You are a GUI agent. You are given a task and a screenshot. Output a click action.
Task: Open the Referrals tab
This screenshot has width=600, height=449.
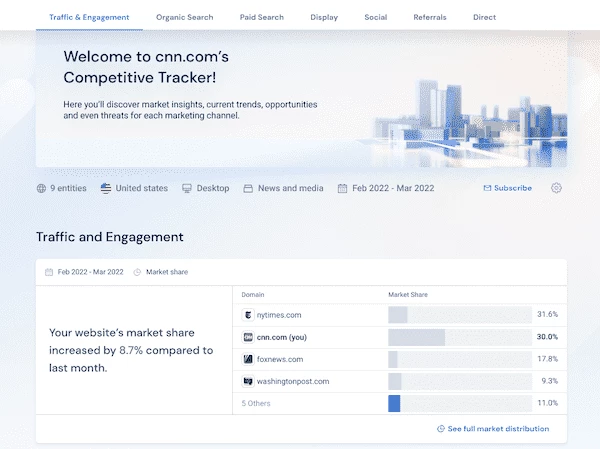pos(430,17)
